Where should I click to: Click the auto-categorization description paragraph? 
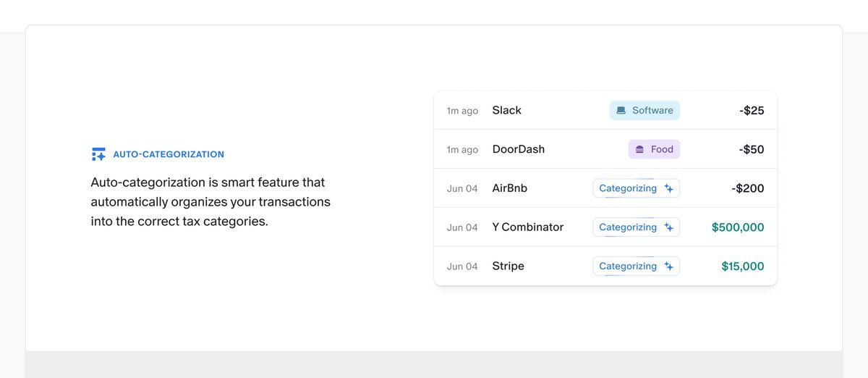tap(210, 202)
